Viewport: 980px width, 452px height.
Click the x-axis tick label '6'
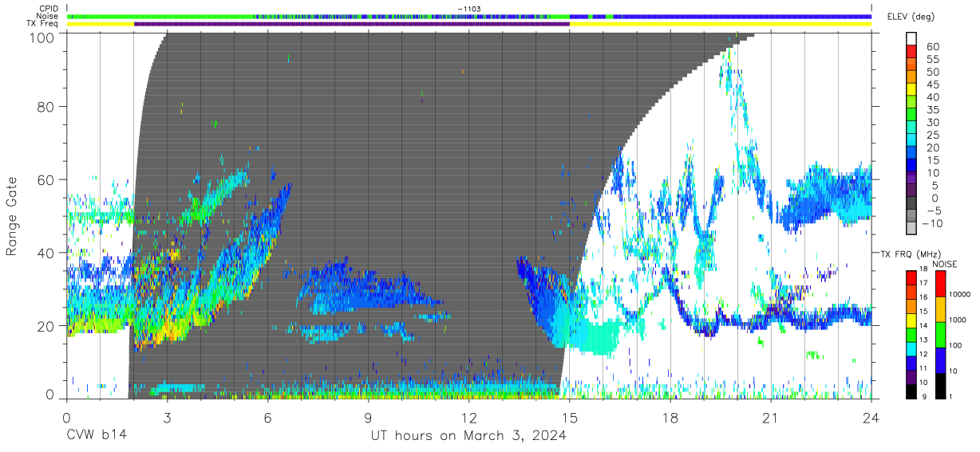coord(267,416)
